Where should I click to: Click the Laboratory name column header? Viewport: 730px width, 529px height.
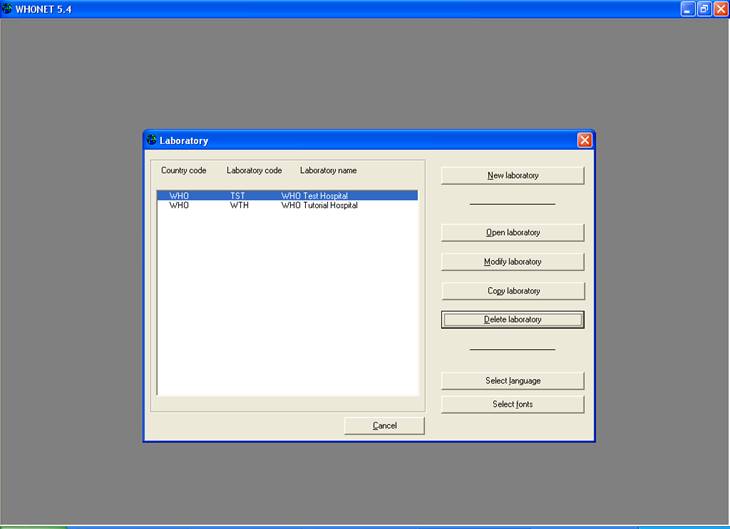pos(328,170)
